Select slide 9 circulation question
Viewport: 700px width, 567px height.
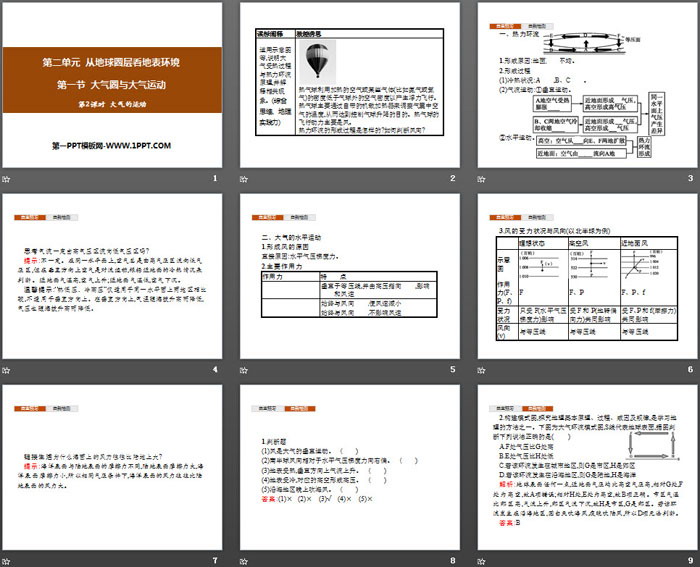(x=587, y=467)
